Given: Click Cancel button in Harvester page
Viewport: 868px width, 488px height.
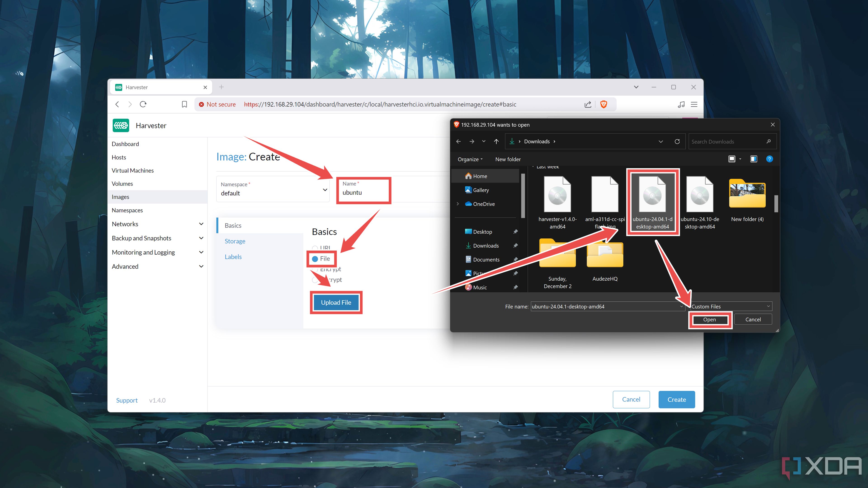Looking at the screenshot, I should pyautogui.click(x=631, y=399).
